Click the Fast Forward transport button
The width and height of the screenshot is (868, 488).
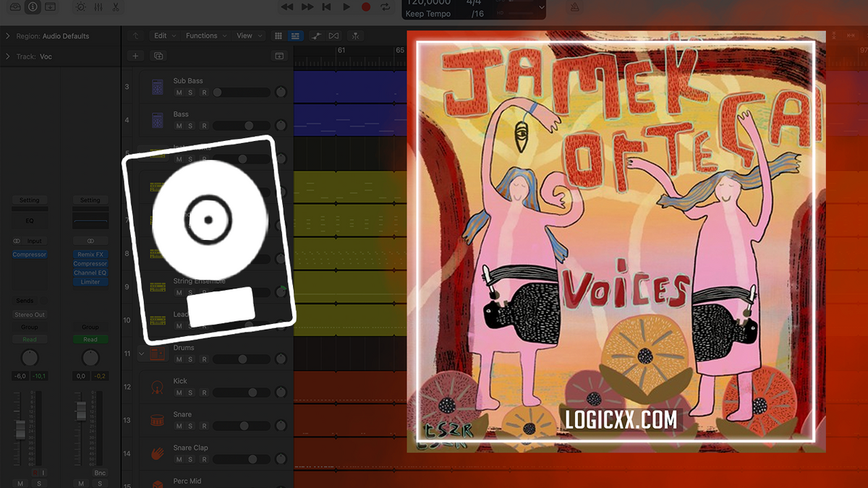[307, 7]
